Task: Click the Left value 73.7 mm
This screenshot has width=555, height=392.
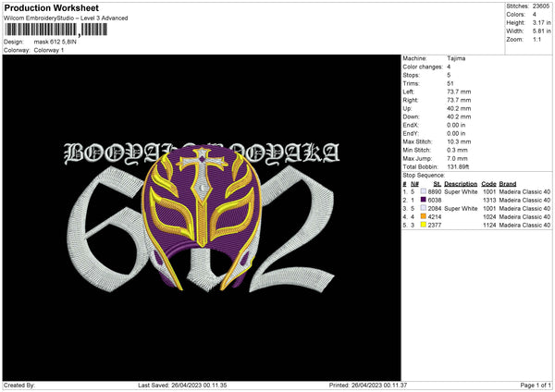Action: tap(459, 92)
